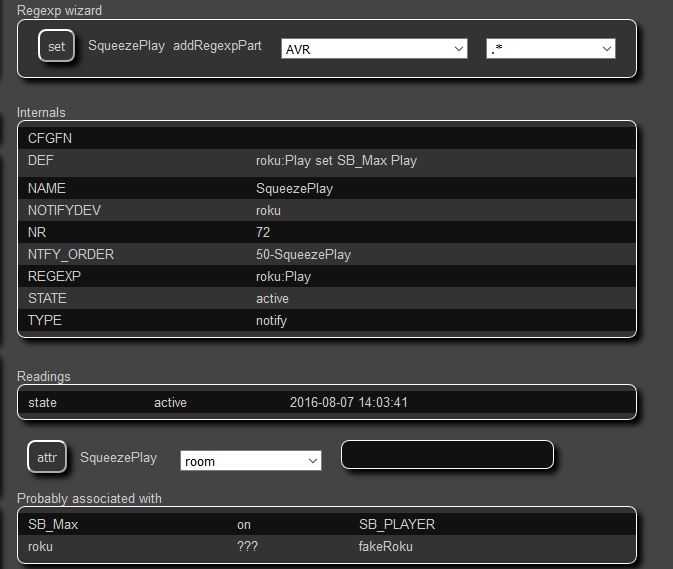Click the fakeRoku device type
Viewport: 673px width, 569px height.
pyautogui.click(x=385, y=546)
